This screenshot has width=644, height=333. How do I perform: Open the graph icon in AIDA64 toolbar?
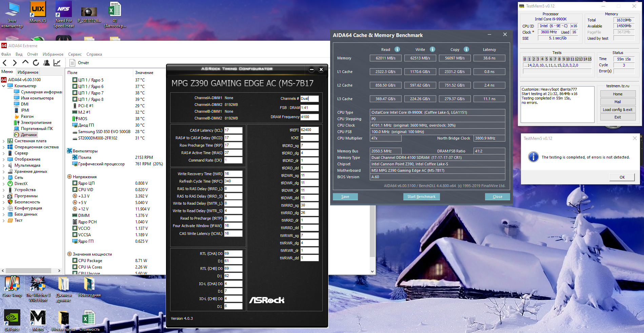click(x=57, y=62)
